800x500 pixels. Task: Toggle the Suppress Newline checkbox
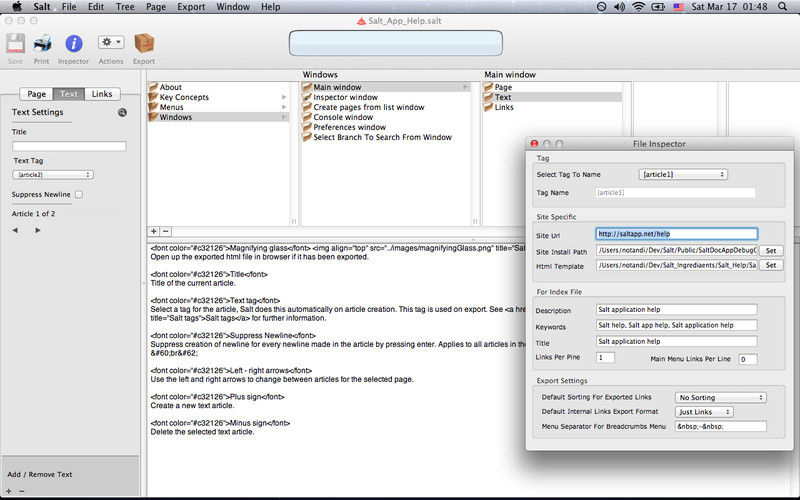[x=79, y=194]
